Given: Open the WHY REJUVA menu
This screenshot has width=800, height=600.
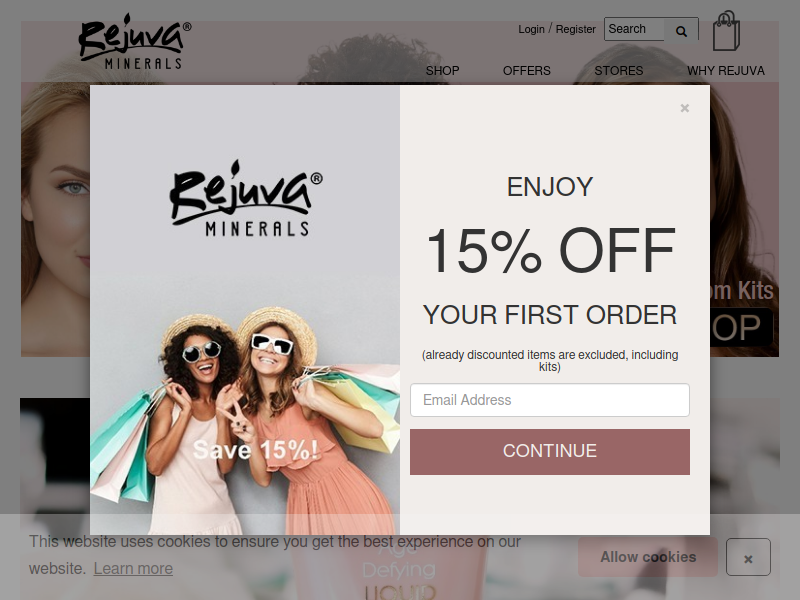Looking at the screenshot, I should [x=726, y=70].
